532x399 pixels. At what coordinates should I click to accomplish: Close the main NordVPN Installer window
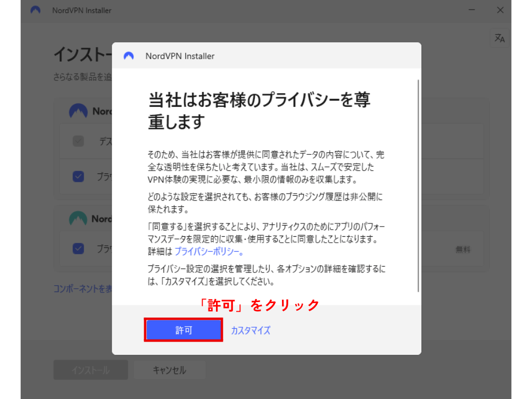coord(500,10)
